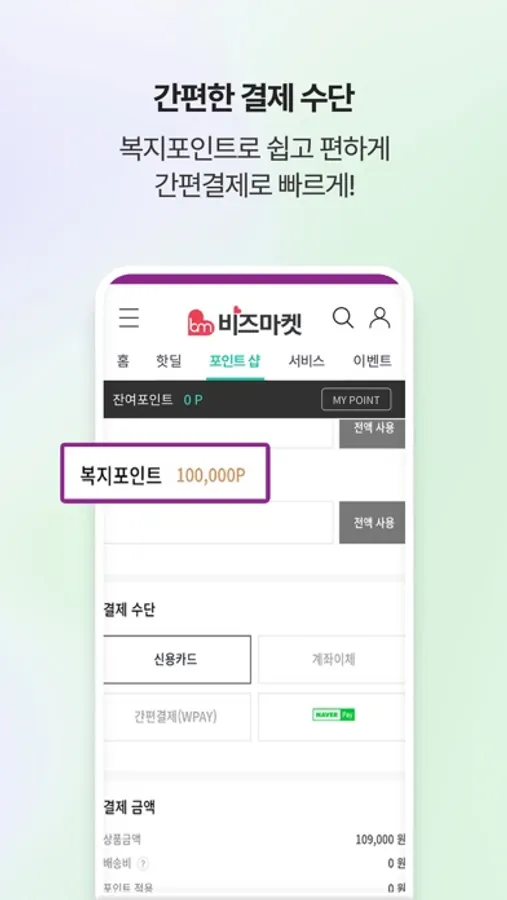The image size is (507, 900).
Task: Open the hamburger menu icon
Action: pyautogui.click(x=129, y=318)
